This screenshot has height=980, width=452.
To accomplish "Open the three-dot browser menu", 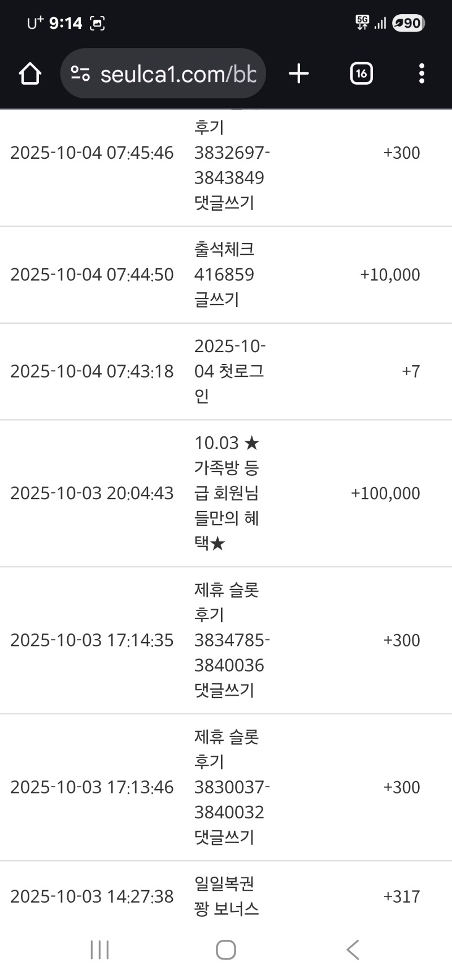I will click(x=421, y=73).
